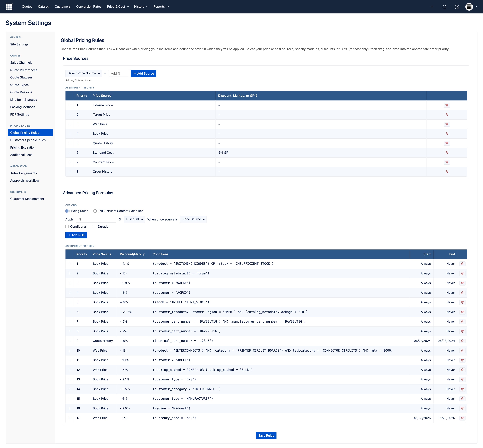Image resolution: width=483 pixels, height=448 pixels.
Task: Open the Select Price Source dropdown
Action: (x=83, y=73)
